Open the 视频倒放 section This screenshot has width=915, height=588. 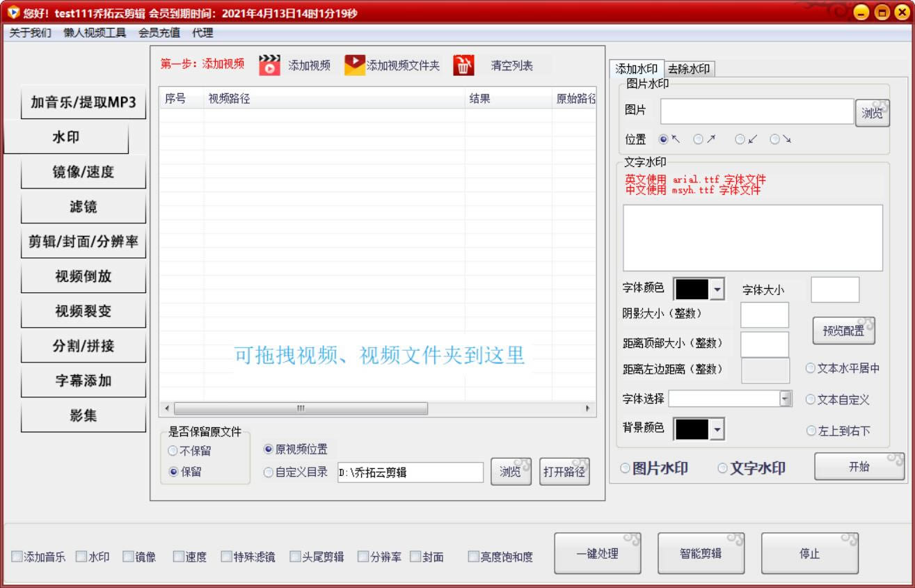coord(83,276)
